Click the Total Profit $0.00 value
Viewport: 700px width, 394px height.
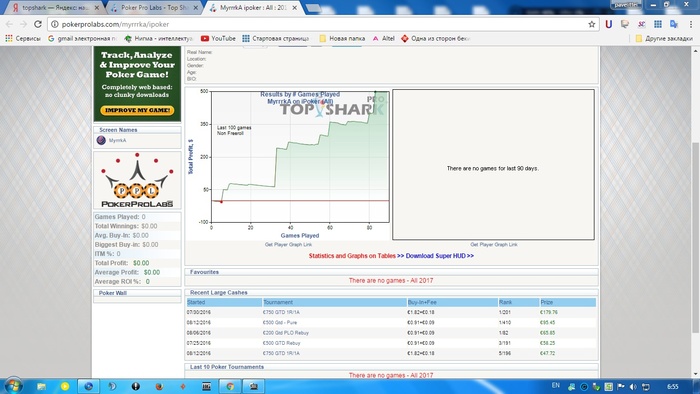(141, 263)
